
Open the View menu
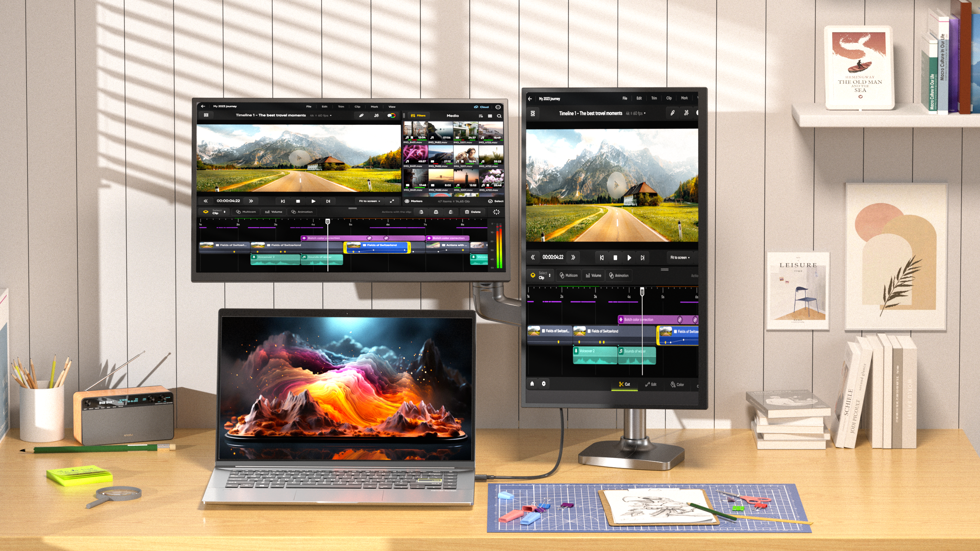(x=392, y=107)
